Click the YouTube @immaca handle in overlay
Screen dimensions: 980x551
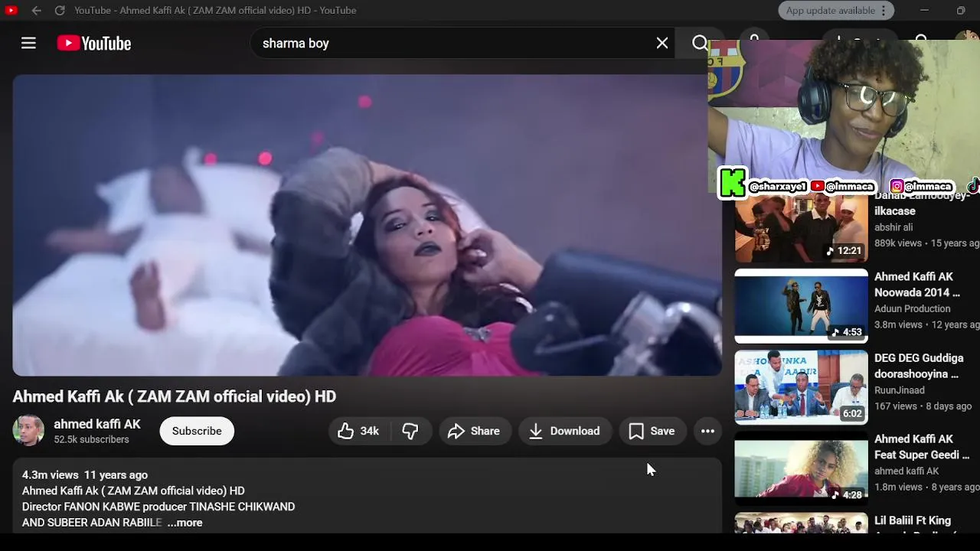coord(851,187)
